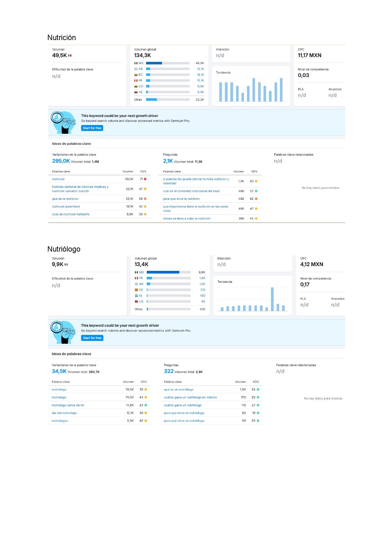
Task: Open question on importancia de la nutrición en seres vivos
Action: pos(196,209)
